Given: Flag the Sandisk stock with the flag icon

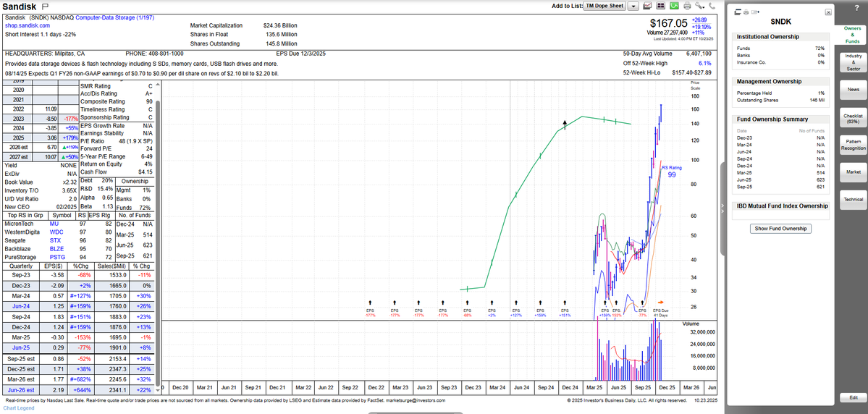Looking at the screenshot, I should (x=46, y=5).
